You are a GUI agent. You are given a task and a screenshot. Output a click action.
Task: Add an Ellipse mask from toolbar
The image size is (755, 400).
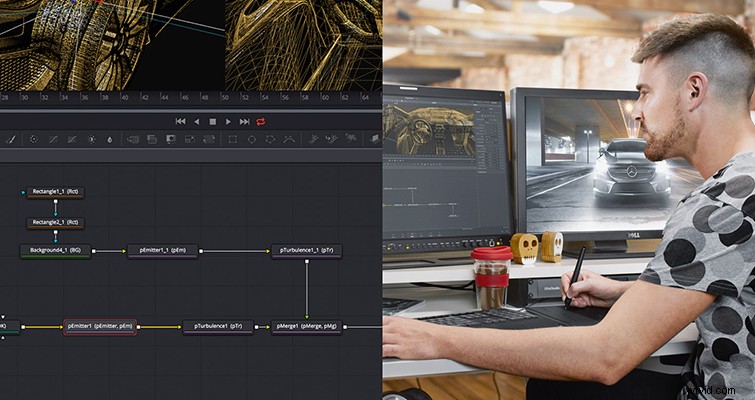click(252, 140)
